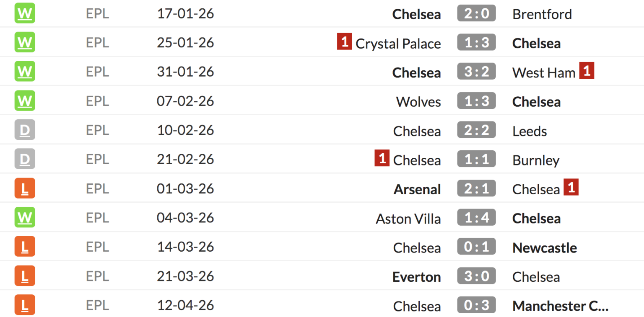Click the L icon for the Everton match
Screen dimensions: 644x317
[24, 276]
